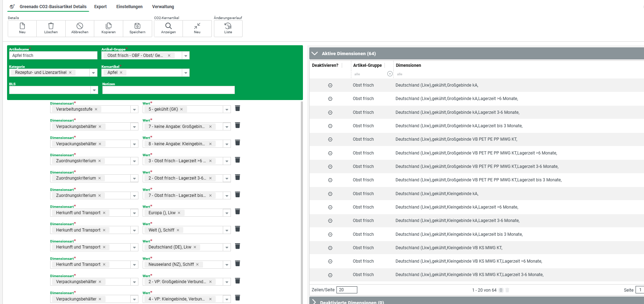Click the Zeilen/Seite field showing 20
This screenshot has width=644, height=304.
[x=347, y=290]
